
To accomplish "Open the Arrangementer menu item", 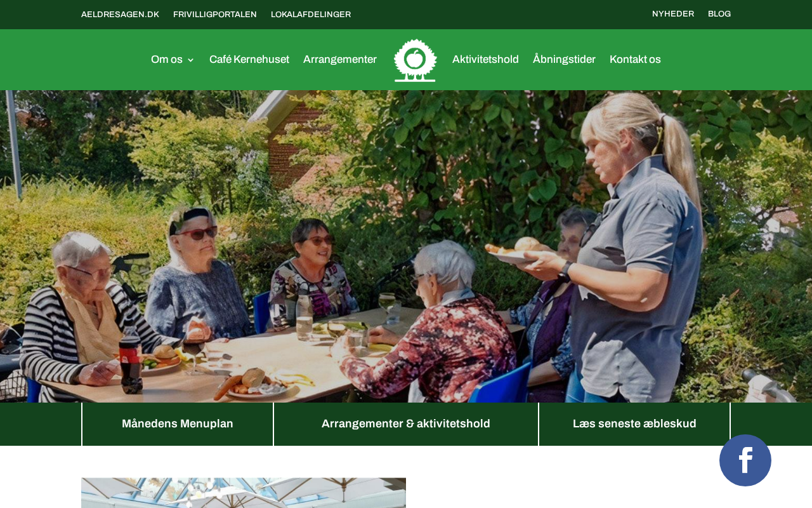I will (340, 60).
